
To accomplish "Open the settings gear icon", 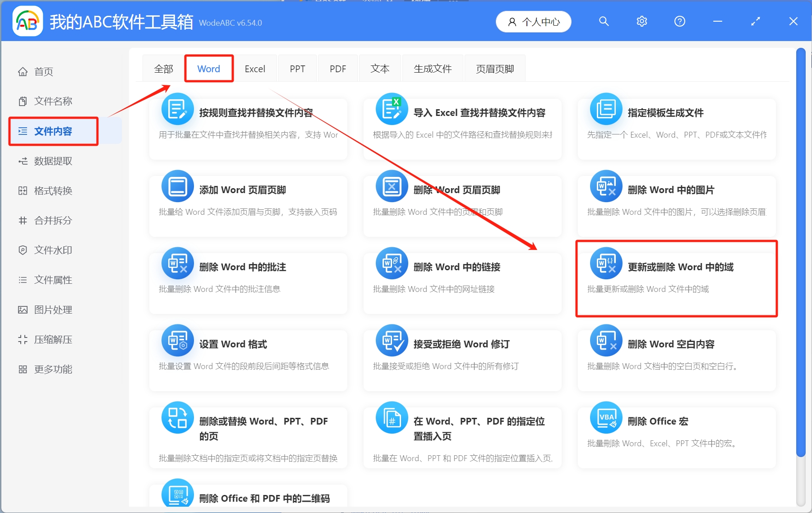I will tap(641, 21).
